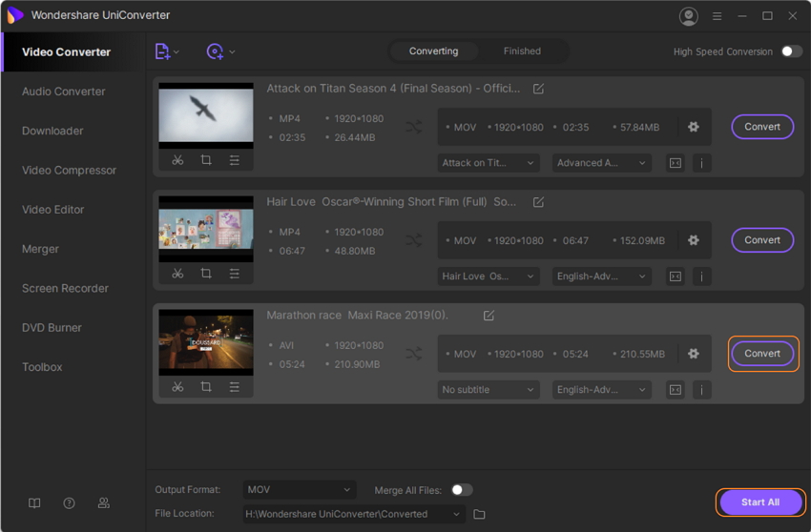Toggle Merge All Files switch
This screenshot has height=532, width=811.
[462, 490]
